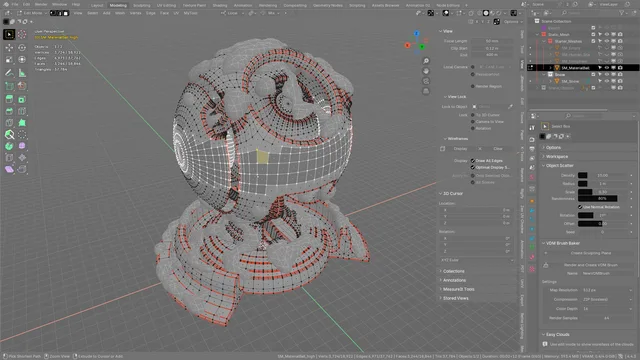Open the Mesh menu in viewport header
This screenshot has width=640, height=360.
[120, 13]
